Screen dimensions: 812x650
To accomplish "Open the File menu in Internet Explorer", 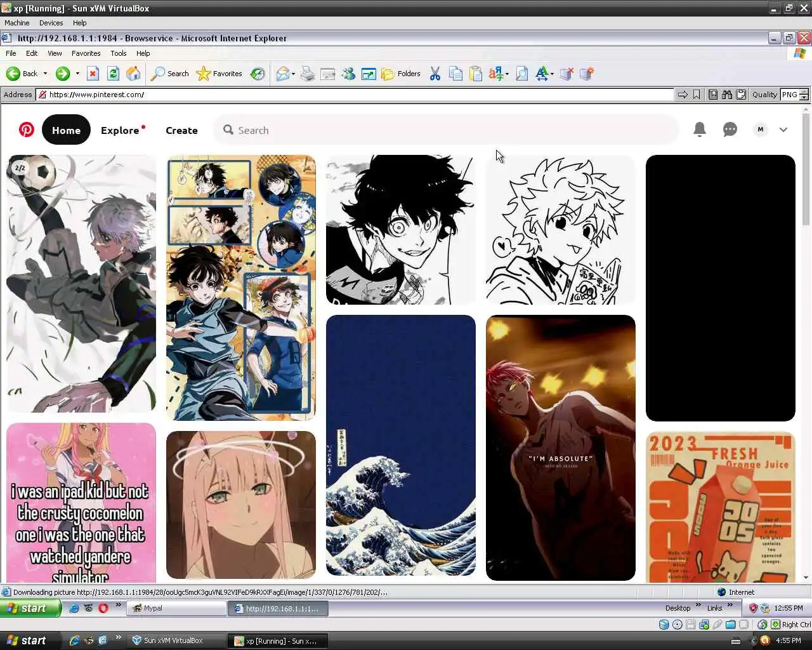I will click(x=11, y=53).
